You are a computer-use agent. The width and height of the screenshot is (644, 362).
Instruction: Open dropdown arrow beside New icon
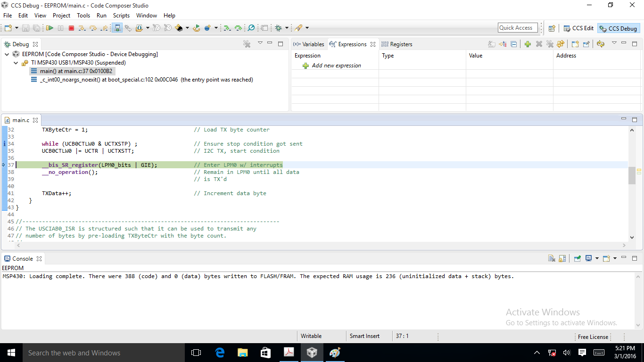16,28
